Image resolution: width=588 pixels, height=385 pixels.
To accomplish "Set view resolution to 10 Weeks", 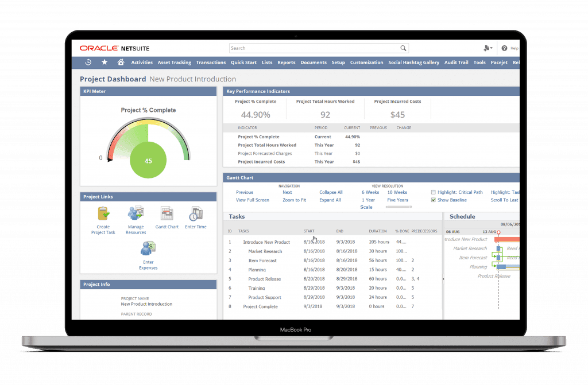I will pyautogui.click(x=397, y=192).
